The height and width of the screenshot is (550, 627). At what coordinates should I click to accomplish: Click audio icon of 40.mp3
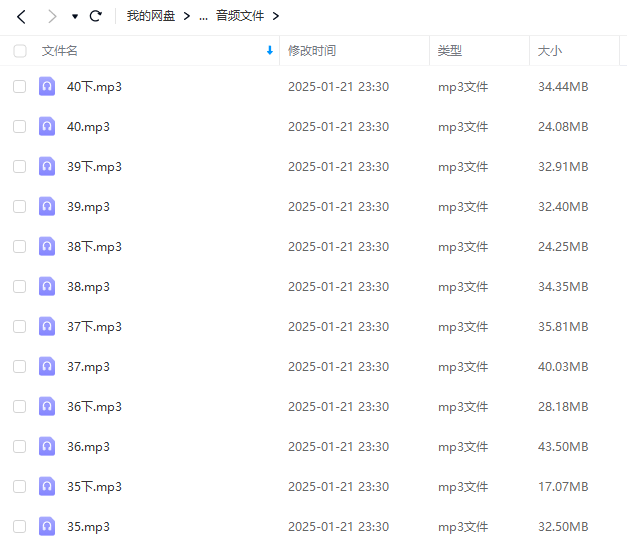click(x=47, y=126)
